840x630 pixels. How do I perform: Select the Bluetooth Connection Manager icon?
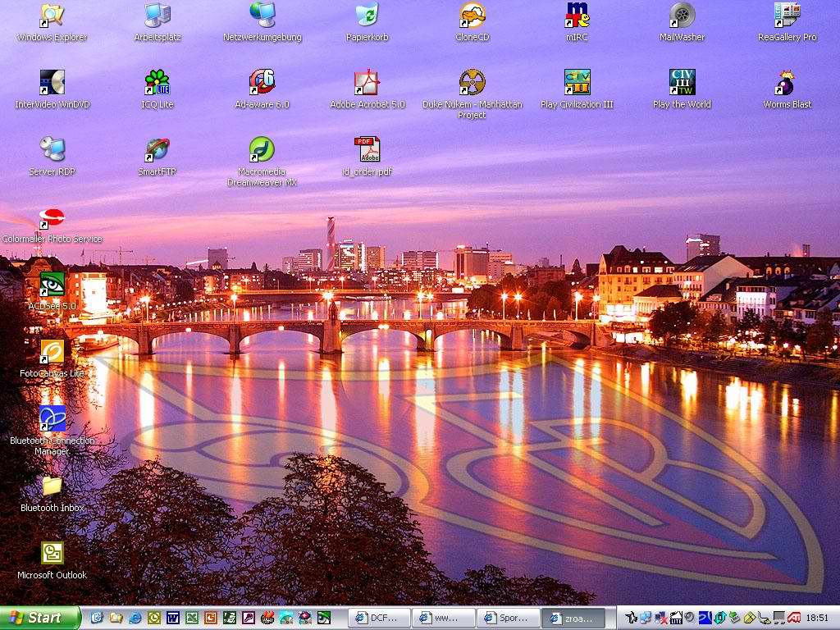52,431
